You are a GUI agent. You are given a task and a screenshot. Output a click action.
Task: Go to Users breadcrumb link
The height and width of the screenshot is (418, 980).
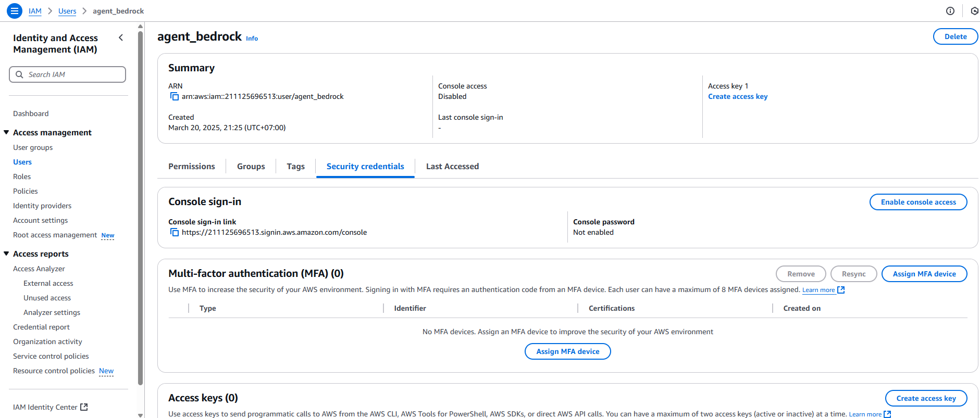coord(67,11)
